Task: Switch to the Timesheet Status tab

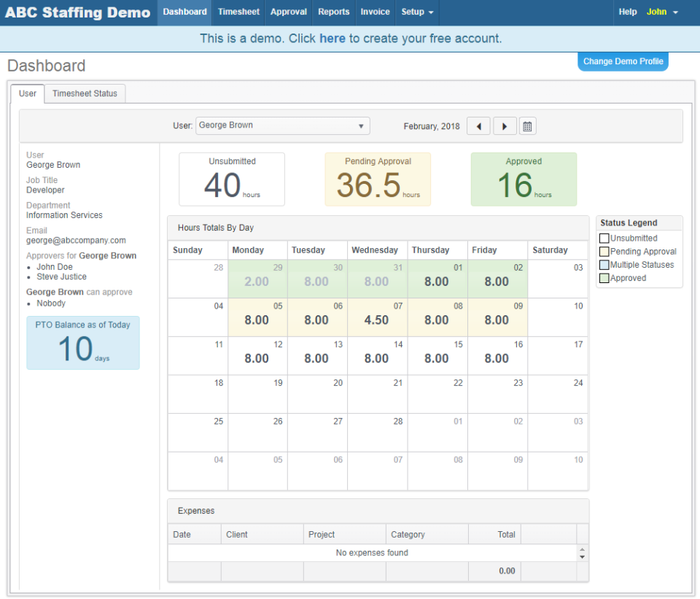Action: pyautogui.click(x=85, y=93)
